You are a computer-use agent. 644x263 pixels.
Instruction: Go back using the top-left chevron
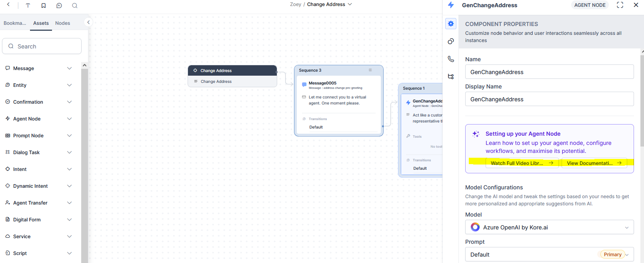point(8,5)
